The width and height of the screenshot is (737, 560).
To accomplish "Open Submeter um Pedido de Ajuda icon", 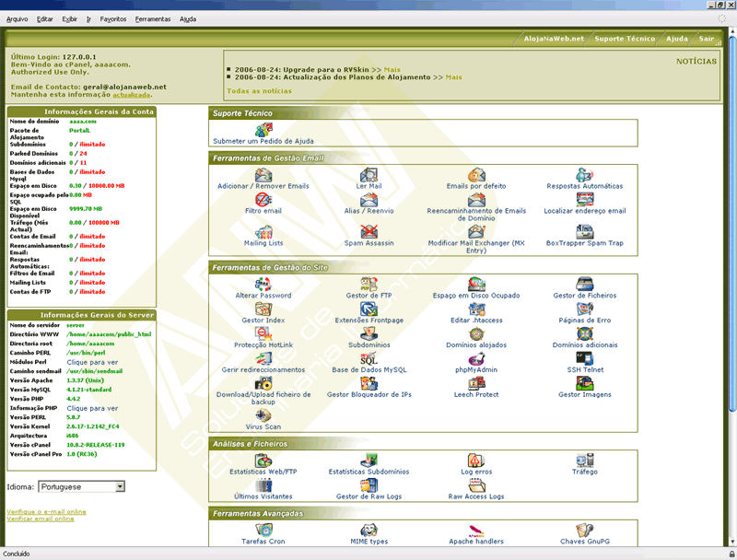I will pos(263,129).
